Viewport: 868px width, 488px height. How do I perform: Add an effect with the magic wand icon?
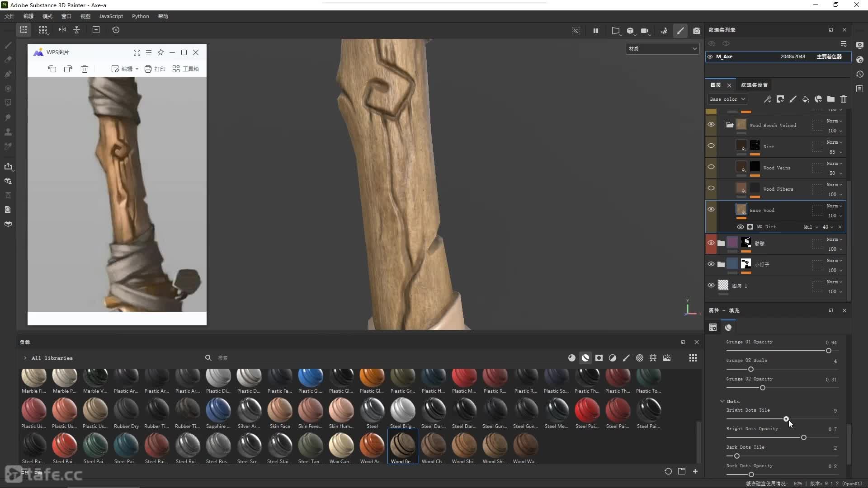click(x=768, y=99)
